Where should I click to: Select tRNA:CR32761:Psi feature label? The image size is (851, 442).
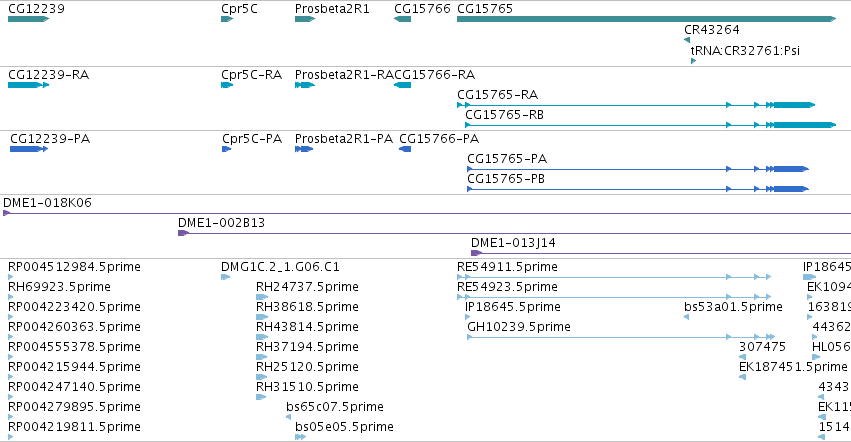coord(745,51)
